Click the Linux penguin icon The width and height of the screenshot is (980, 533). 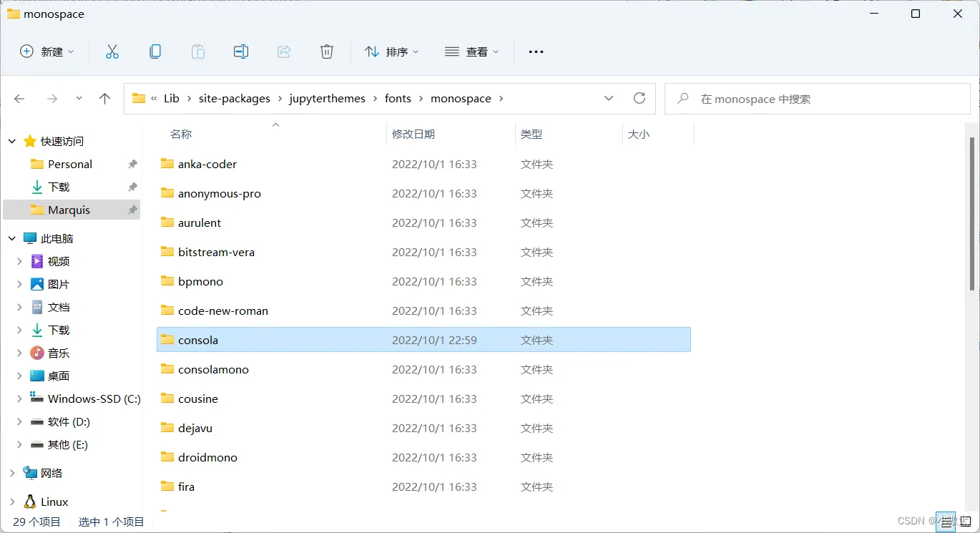coord(30,502)
